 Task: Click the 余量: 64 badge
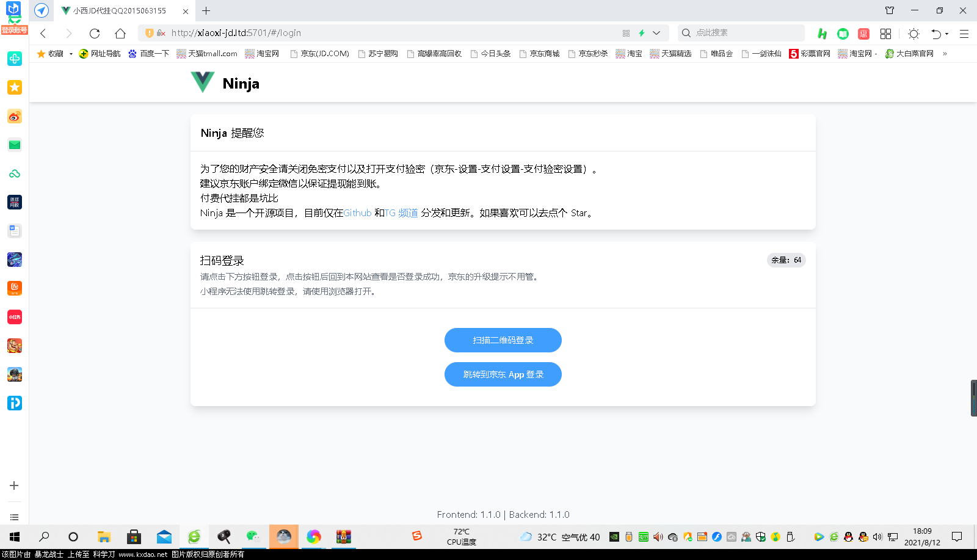coord(786,260)
